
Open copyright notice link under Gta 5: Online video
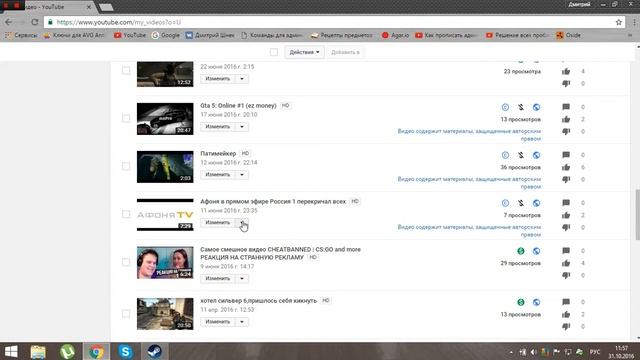tap(469, 135)
